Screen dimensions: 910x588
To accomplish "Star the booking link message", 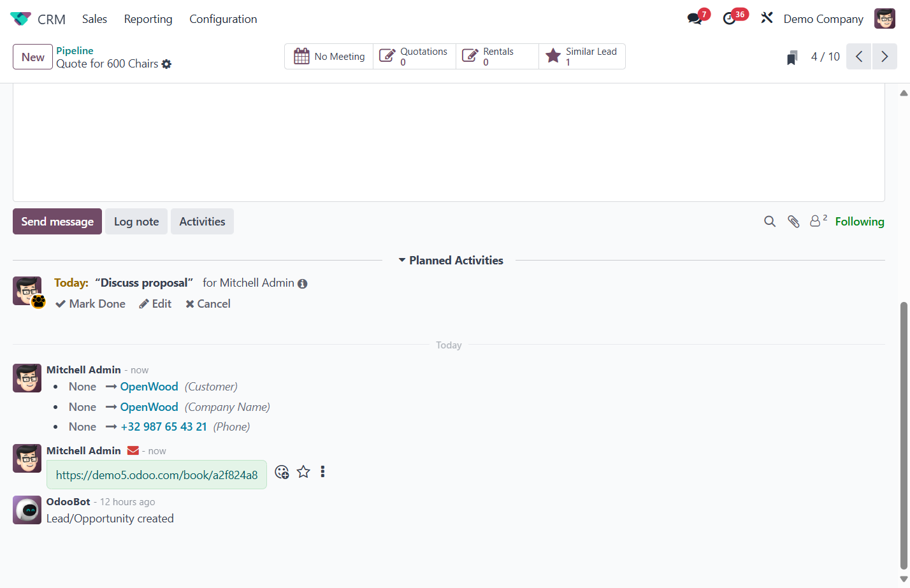I will [x=303, y=472].
